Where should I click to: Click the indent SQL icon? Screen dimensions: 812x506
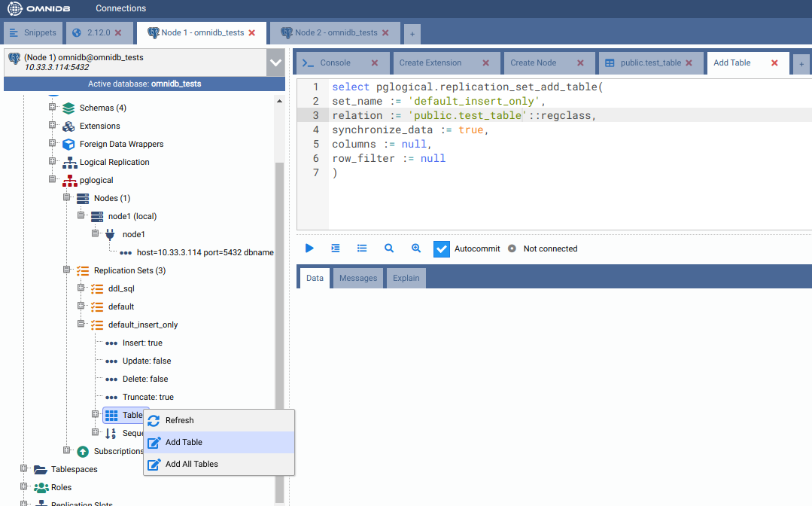336,248
